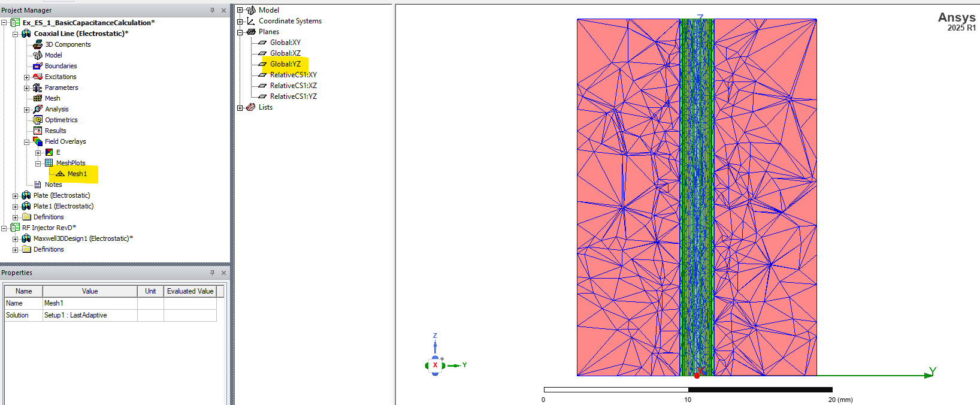Screen dimensions: 980x405
Task: Click the Field Overlays icon
Action: click(38, 141)
